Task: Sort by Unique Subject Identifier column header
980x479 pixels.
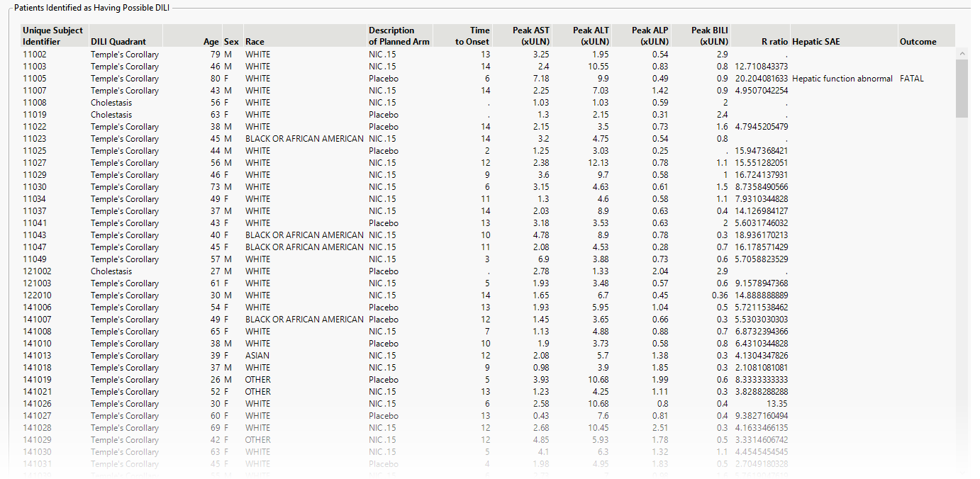Action: [x=54, y=36]
